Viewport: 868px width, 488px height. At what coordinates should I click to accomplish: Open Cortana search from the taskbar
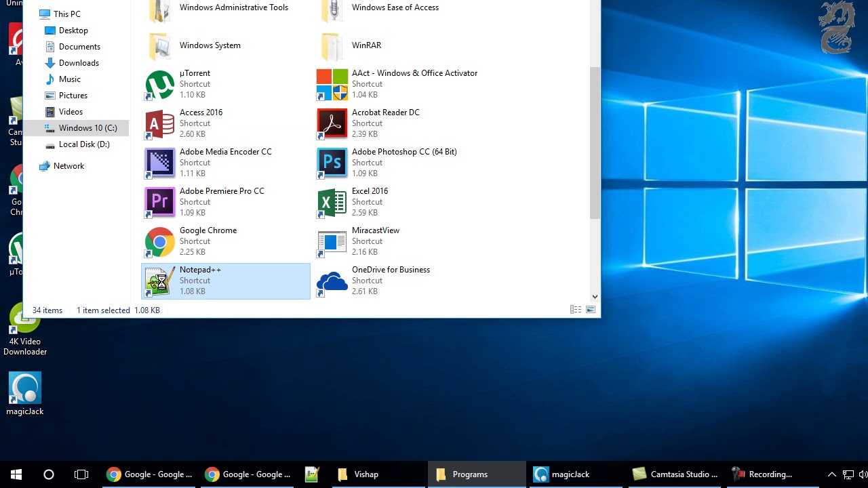(49, 474)
